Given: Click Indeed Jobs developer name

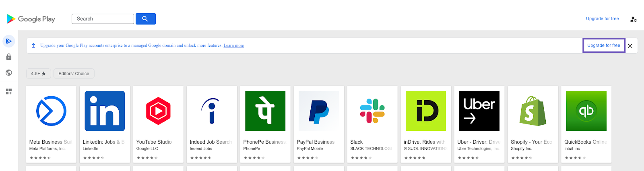Looking at the screenshot, I should [201, 148].
